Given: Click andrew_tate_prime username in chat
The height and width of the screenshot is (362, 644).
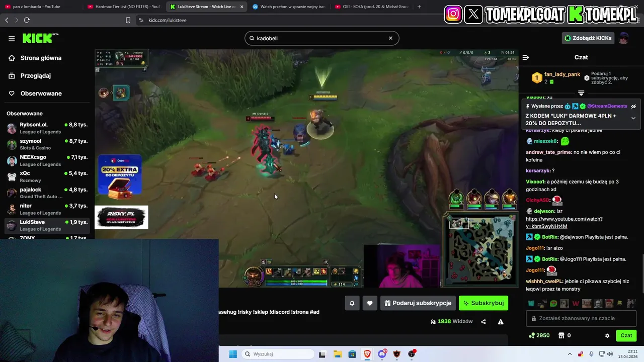Looking at the screenshot, I should coord(549,152).
